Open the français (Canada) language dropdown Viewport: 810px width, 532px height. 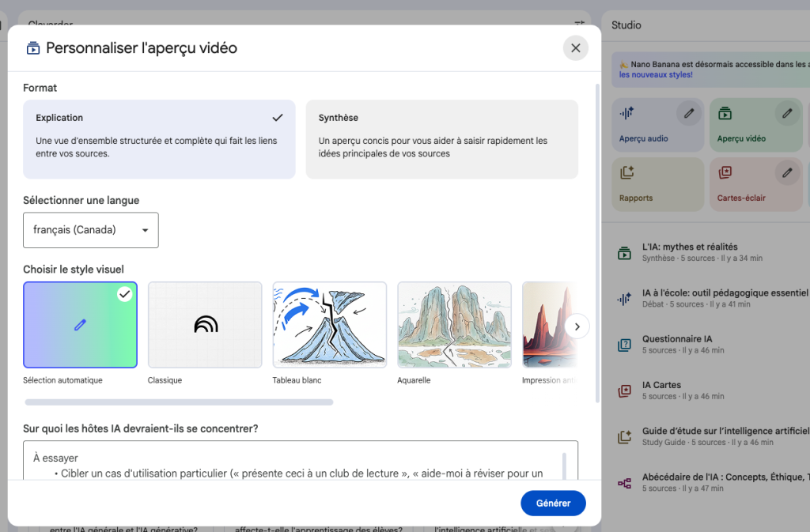click(x=91, y=230)
